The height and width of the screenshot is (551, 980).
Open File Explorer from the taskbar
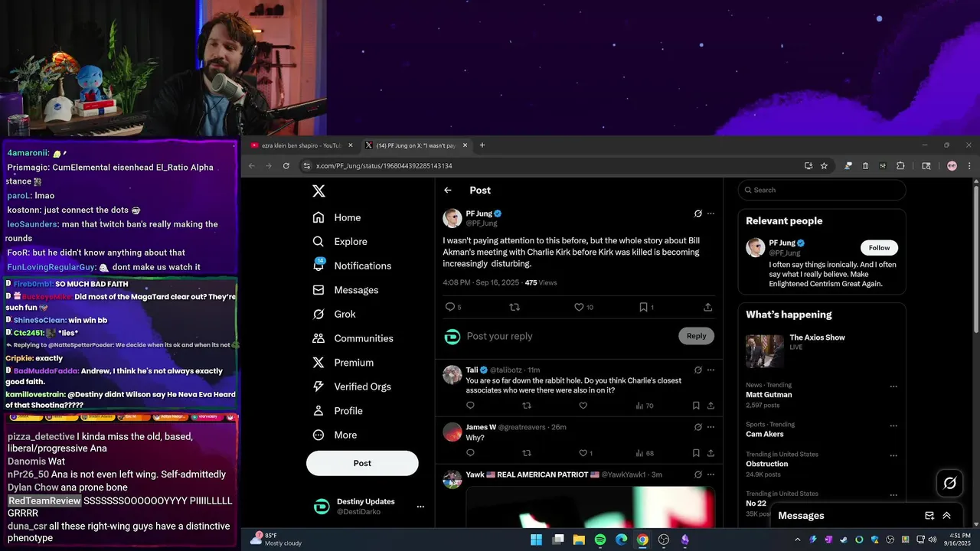[579, 540]
